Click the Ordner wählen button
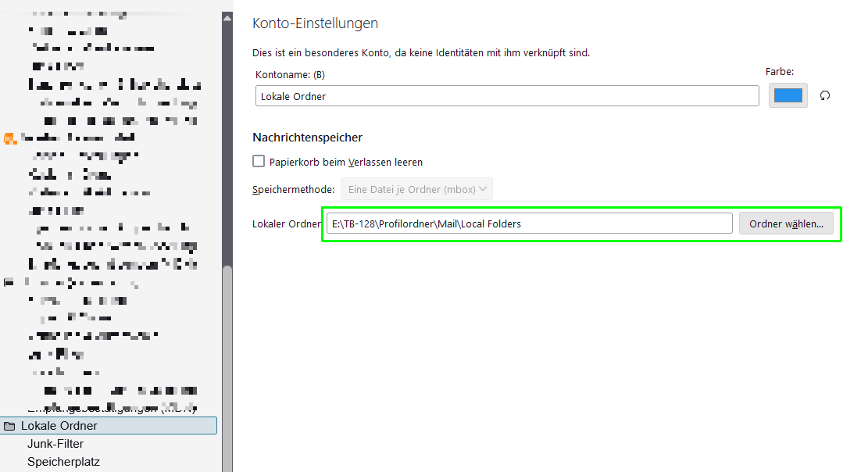This screenshot has width=868, height=472. point(786,223)
